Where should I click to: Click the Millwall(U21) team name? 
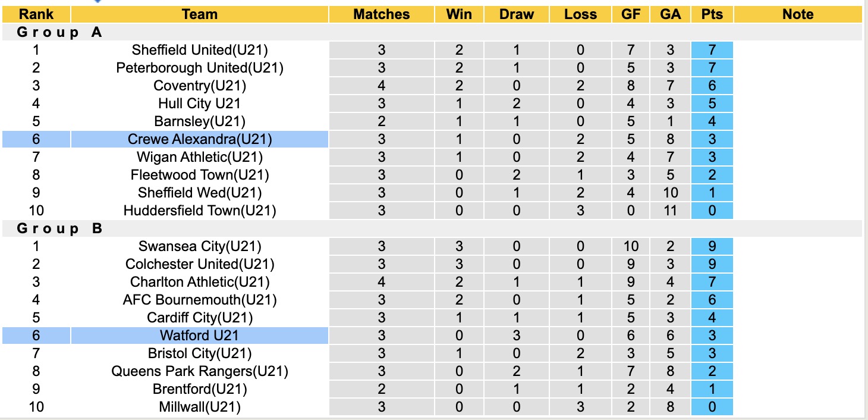(x=200, y=407)
